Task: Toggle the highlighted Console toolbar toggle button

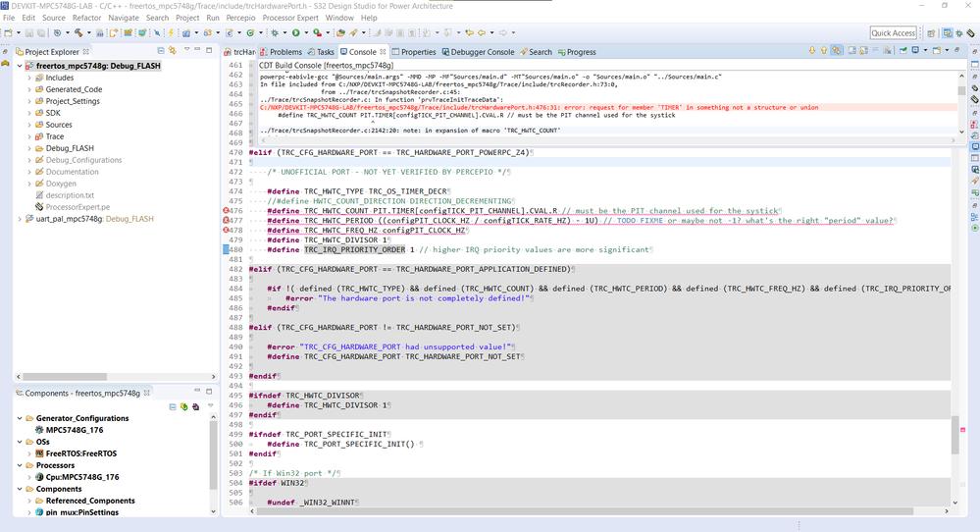Action: 837,51
